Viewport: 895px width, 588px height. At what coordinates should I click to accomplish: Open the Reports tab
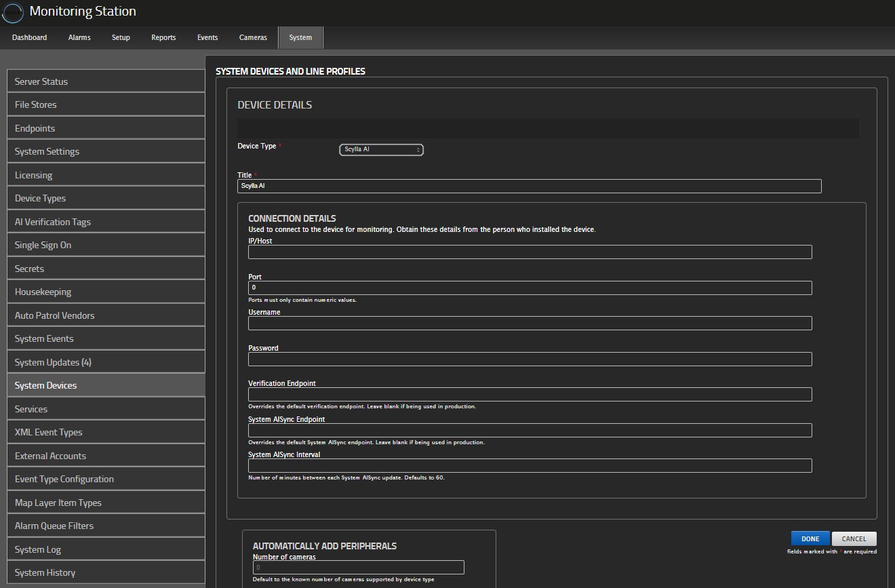click(x=163, y=38)
